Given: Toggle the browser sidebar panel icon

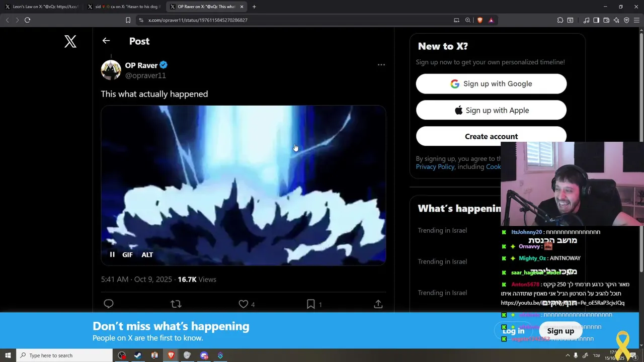Looking at the screenshot, I should (x=596, y=20).
